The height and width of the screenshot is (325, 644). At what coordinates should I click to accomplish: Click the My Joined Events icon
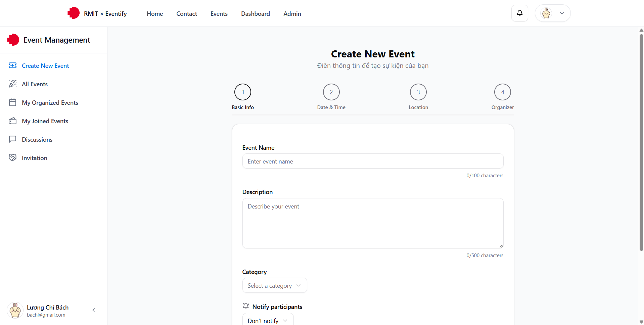pos(13,121)
